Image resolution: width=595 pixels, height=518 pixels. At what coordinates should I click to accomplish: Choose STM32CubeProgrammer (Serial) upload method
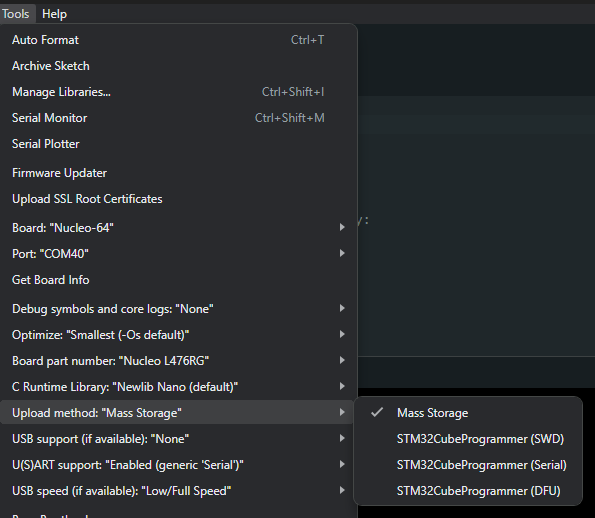pyautogui.click(x=468, y=464)
